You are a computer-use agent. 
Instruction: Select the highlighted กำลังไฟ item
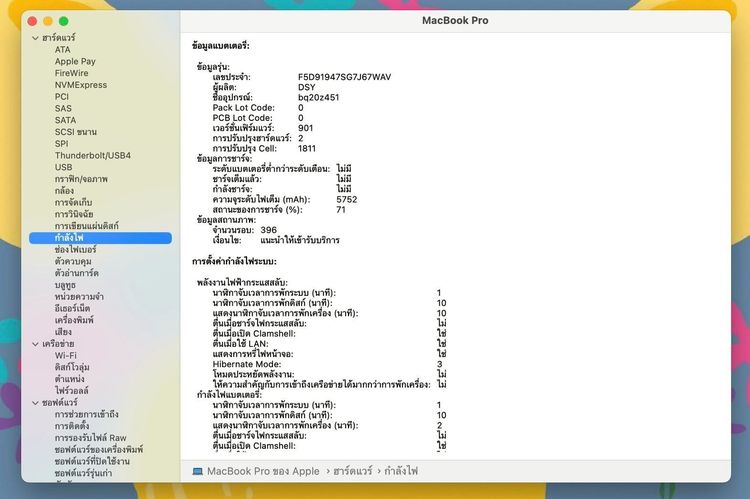100,238
